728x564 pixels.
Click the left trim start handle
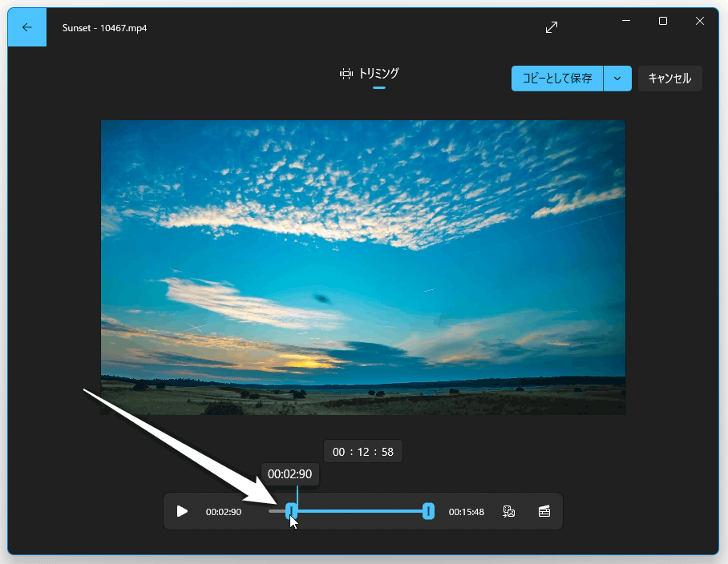(x=291, y=511)
